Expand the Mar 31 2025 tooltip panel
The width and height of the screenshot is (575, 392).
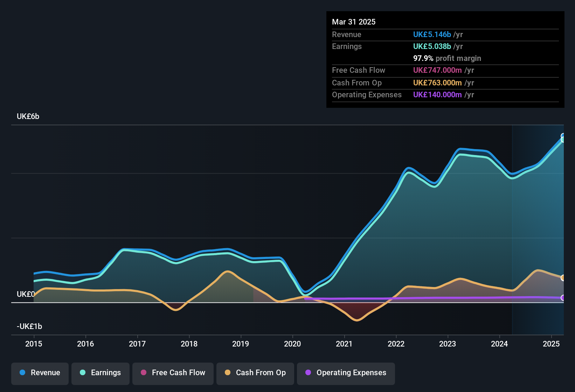[x=353, y=22]
